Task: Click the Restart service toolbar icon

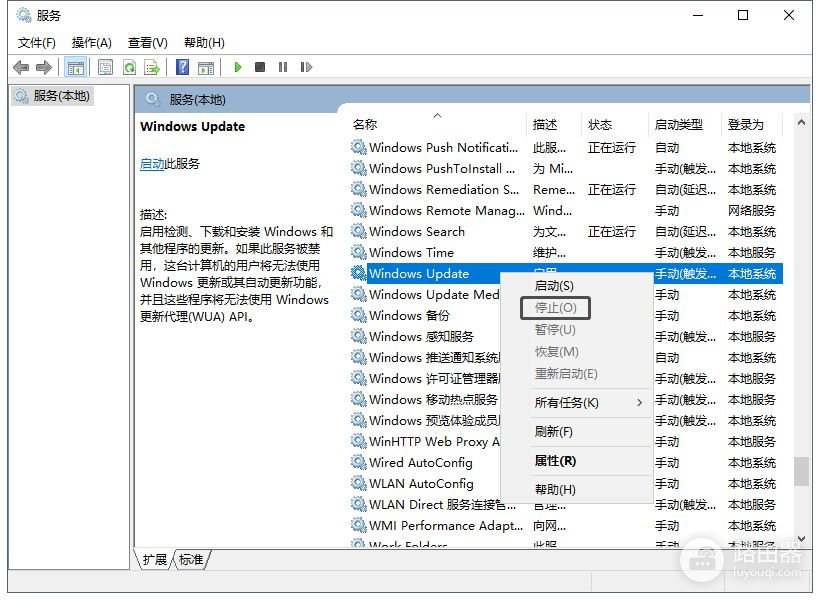Action: [306, 67]
